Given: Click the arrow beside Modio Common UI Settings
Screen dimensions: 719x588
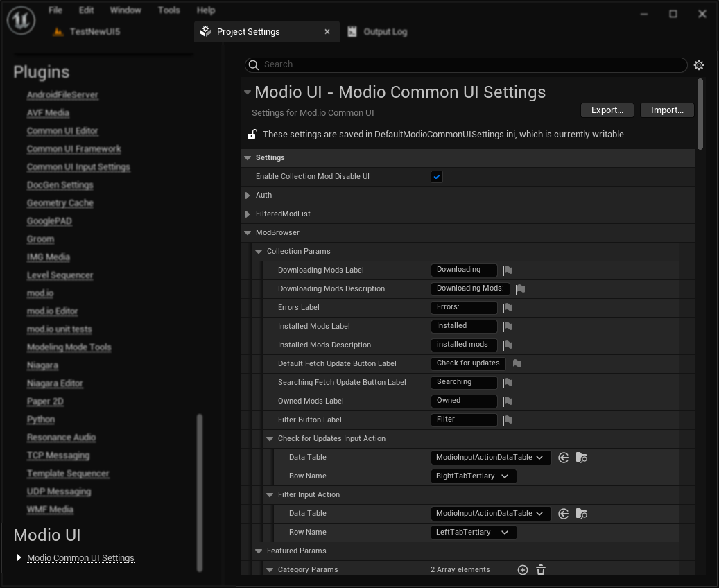Looking at the screenshot, I should 18,557.
